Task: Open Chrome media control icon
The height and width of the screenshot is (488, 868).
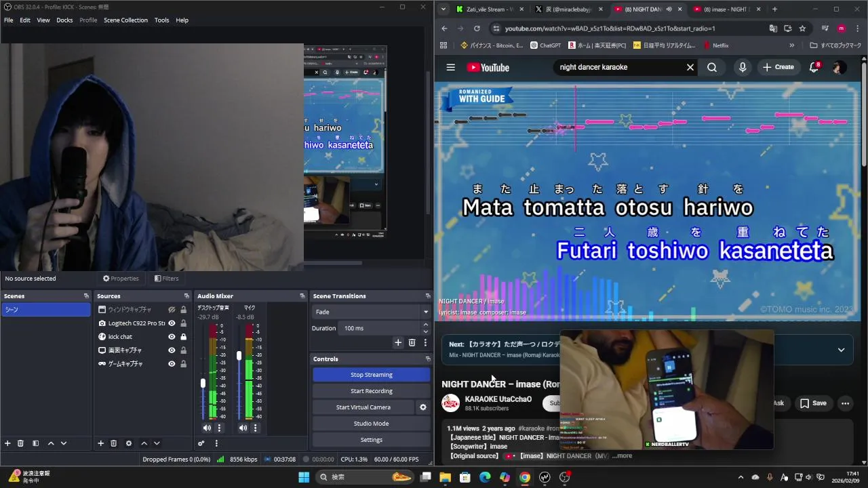Action: point(825,28)
